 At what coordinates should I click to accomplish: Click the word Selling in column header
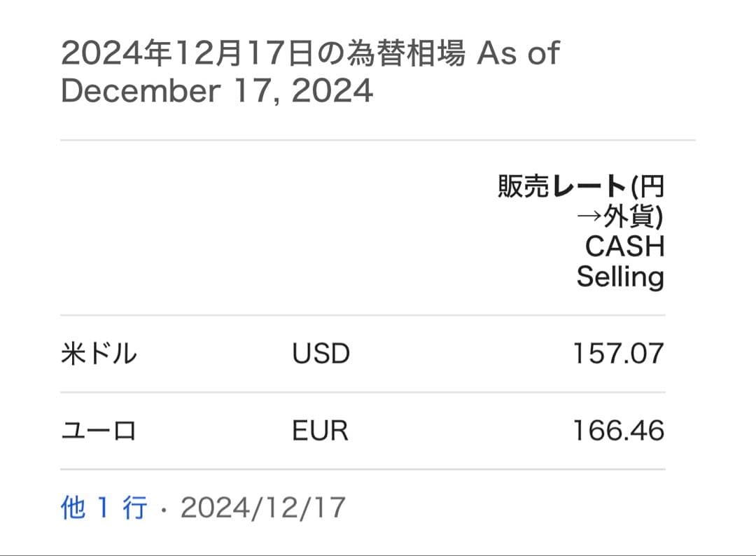point(620,277)
